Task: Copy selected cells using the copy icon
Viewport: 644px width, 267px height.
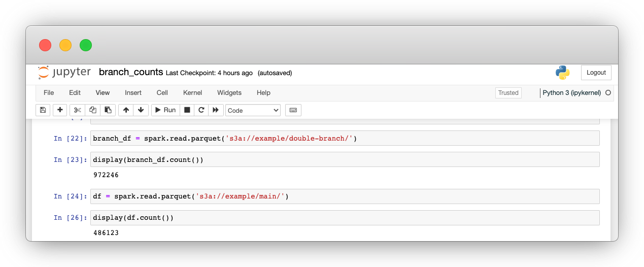Action: [x=92, y=110]
